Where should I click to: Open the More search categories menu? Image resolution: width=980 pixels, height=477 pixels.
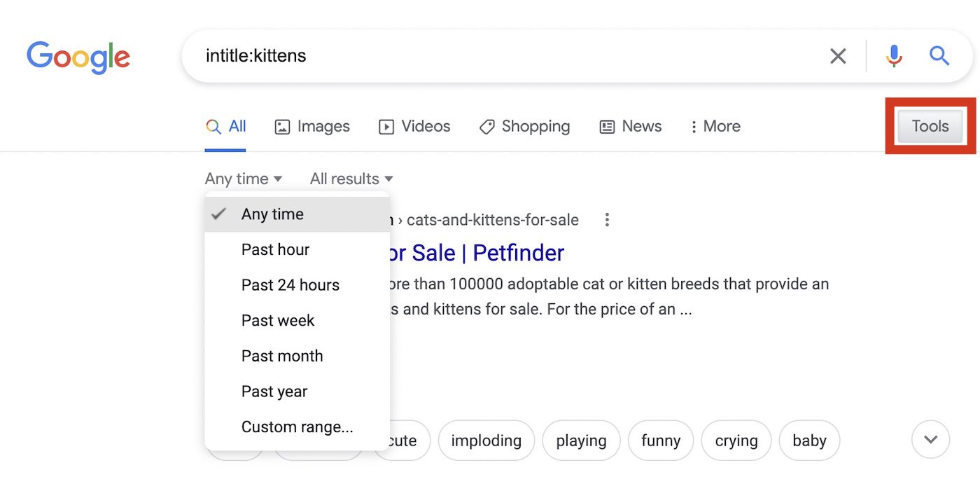pos(714,127)
